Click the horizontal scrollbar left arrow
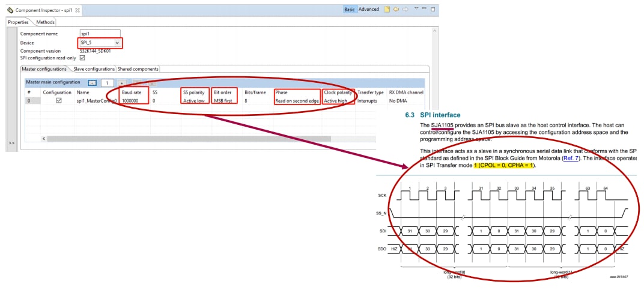This screenshot has width=644, height=293. [x=44, y=139]
